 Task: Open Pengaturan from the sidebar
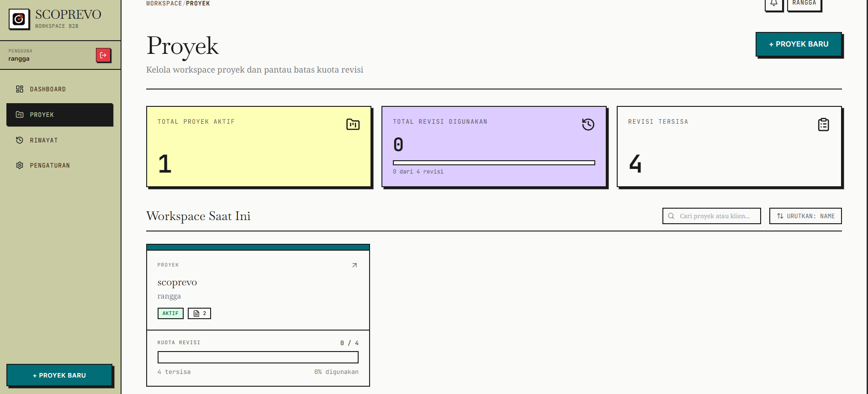click(x=60, y=165)
